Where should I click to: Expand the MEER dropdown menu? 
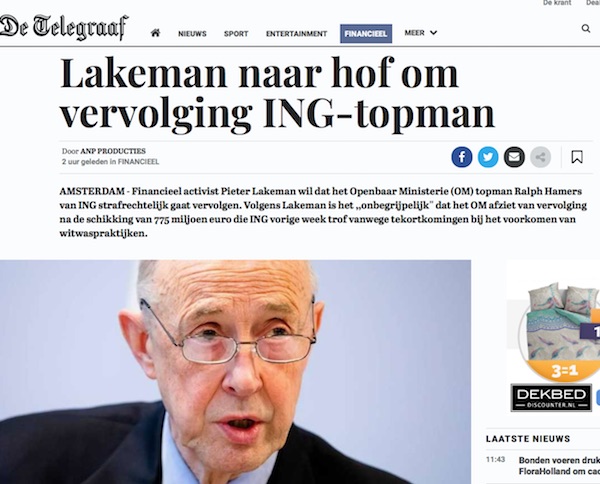click(421, 33)
